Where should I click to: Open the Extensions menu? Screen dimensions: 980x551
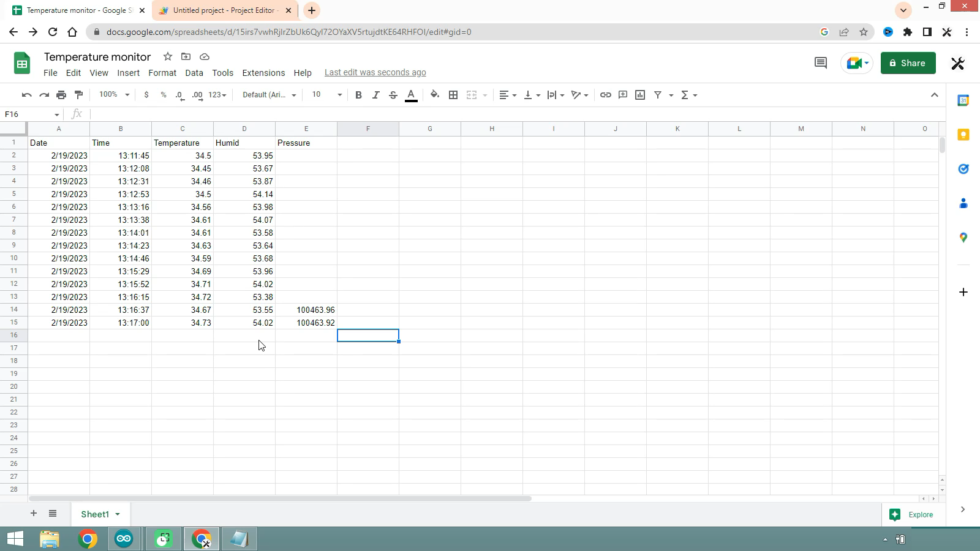(263, 73)
